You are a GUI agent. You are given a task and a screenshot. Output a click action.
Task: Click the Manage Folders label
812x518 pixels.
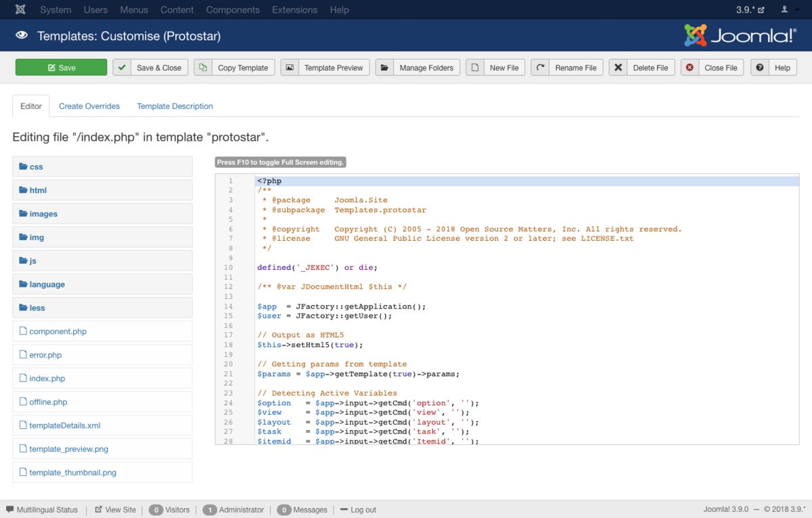(426, 68)
